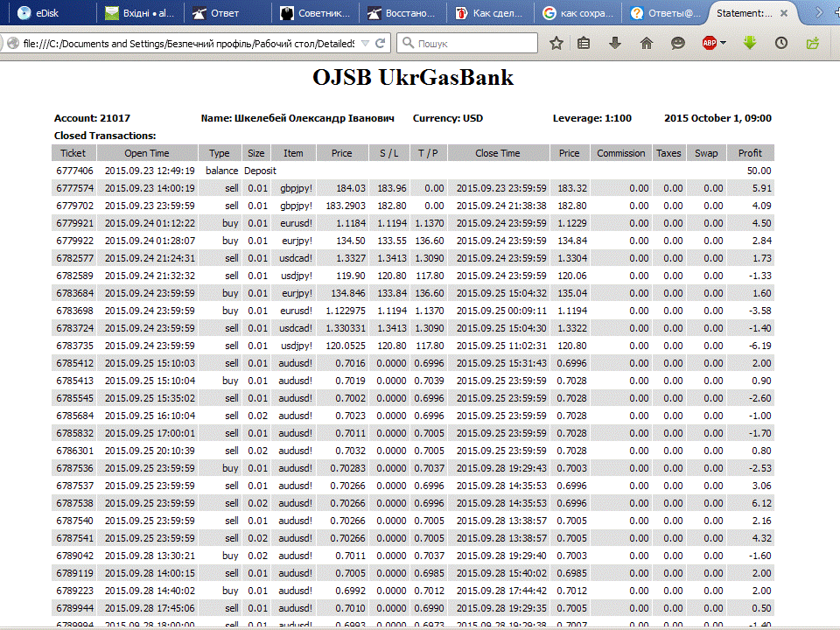Focus the Пошук search box
This screenshot has width=840, height=630.
coord(467,43)
